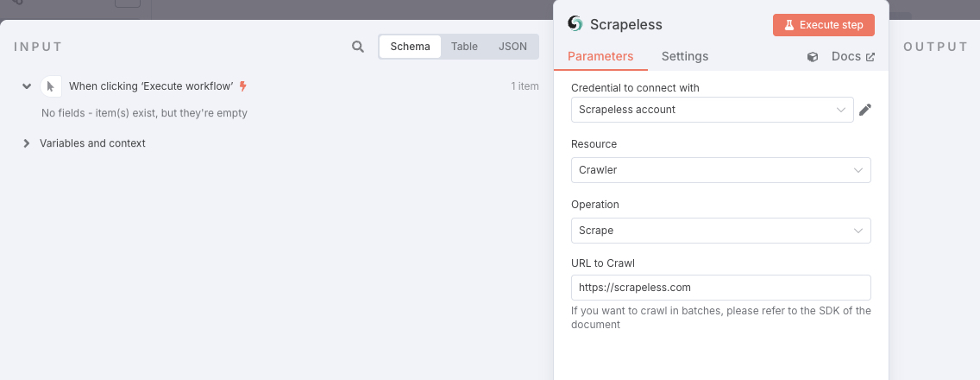The width and height of the screenshot is (980, 380).
Task: Switch input view to Table
Action: 464,47
